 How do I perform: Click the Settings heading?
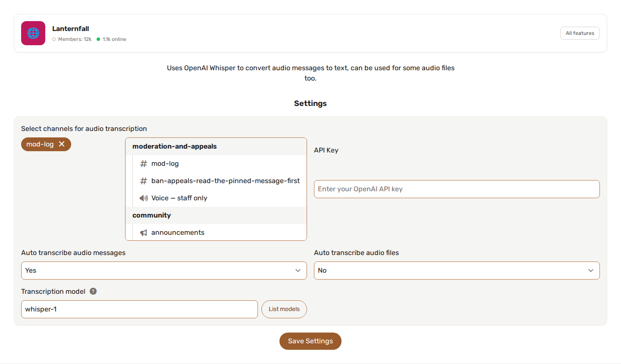pyautogui.click(x=310, y=103)
